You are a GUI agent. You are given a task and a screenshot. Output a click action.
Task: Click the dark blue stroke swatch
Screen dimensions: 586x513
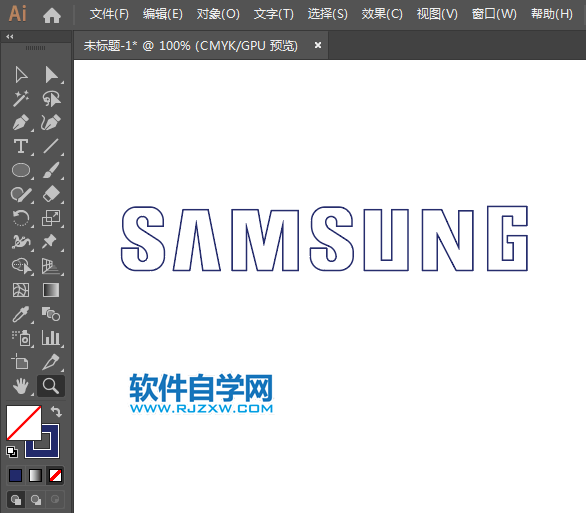coord(42,441)
